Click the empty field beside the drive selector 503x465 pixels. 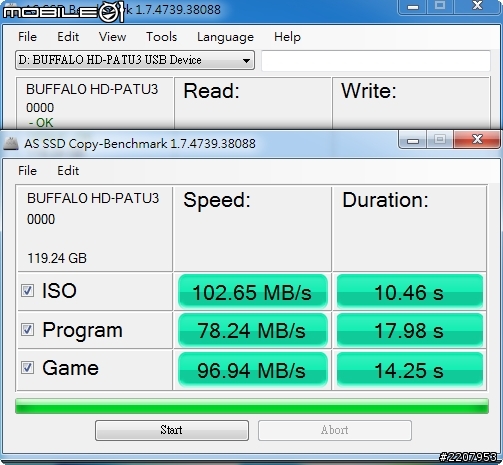tap(376, 60)
